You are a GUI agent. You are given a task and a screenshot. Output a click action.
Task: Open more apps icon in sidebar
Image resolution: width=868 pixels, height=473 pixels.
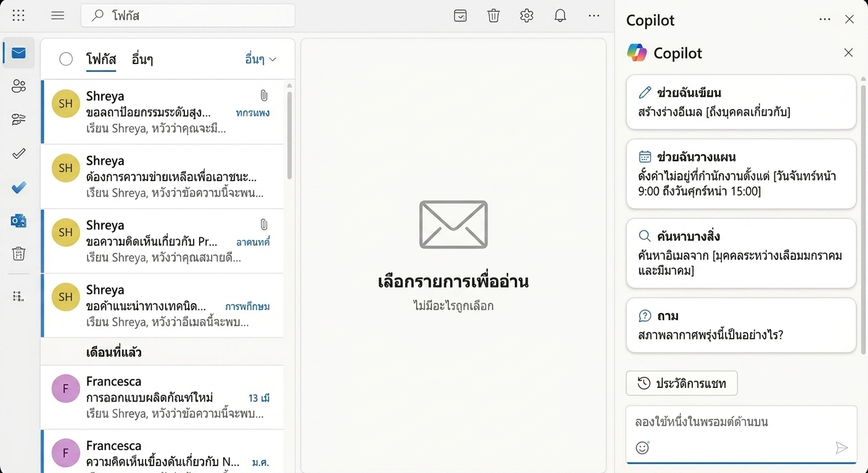[x=18, y=296]
